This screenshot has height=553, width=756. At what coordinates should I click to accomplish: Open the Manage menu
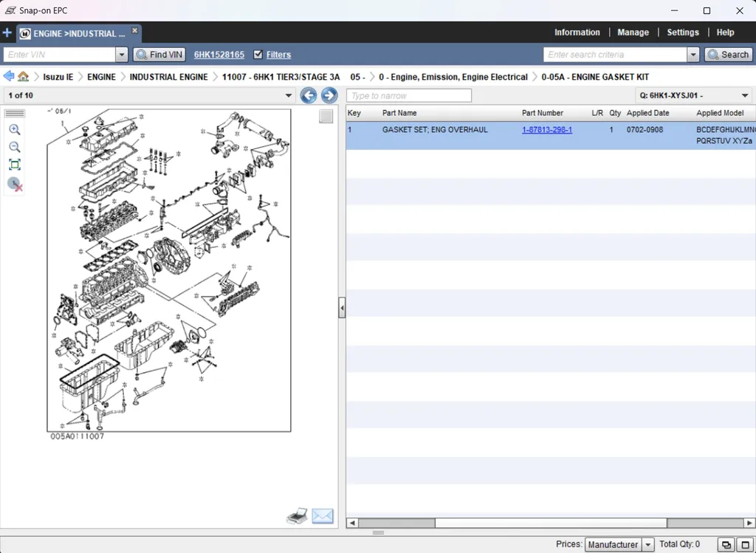[x=633, y=32]
